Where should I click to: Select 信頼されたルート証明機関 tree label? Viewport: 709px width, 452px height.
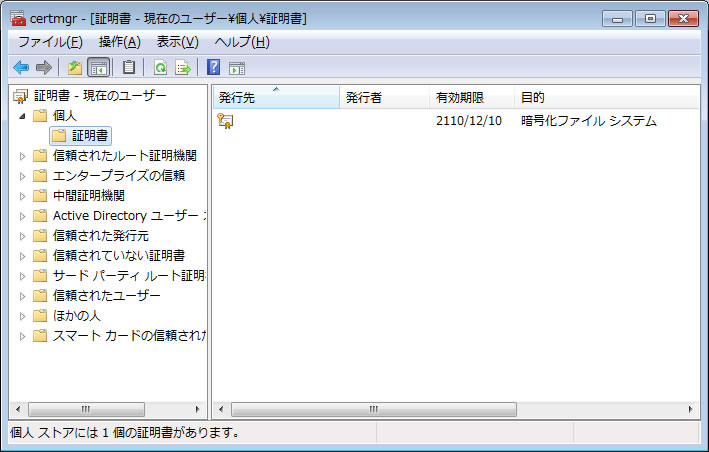pos(125,156)
